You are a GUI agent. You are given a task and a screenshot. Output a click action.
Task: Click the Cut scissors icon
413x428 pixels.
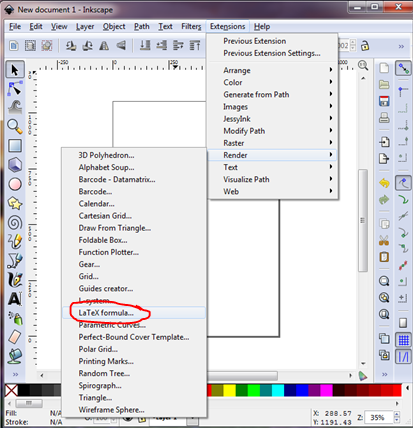384,240
